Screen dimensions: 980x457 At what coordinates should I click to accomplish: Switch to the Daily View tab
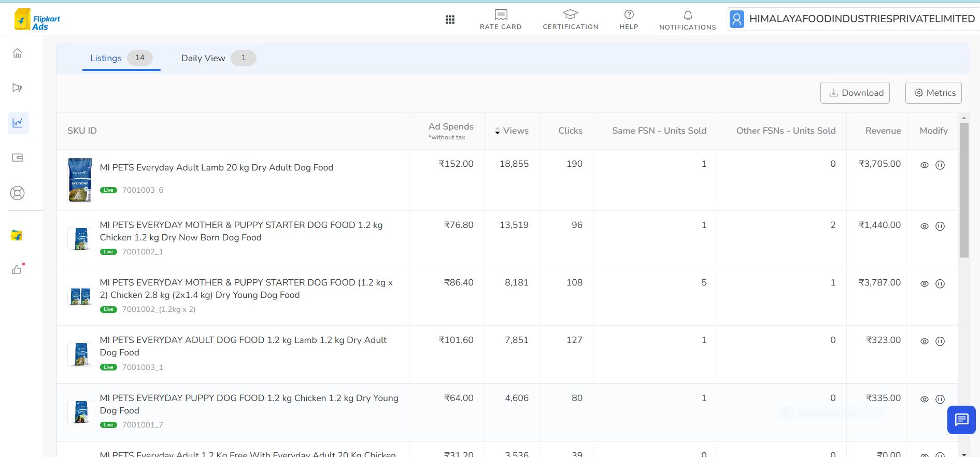pos(218,58)
